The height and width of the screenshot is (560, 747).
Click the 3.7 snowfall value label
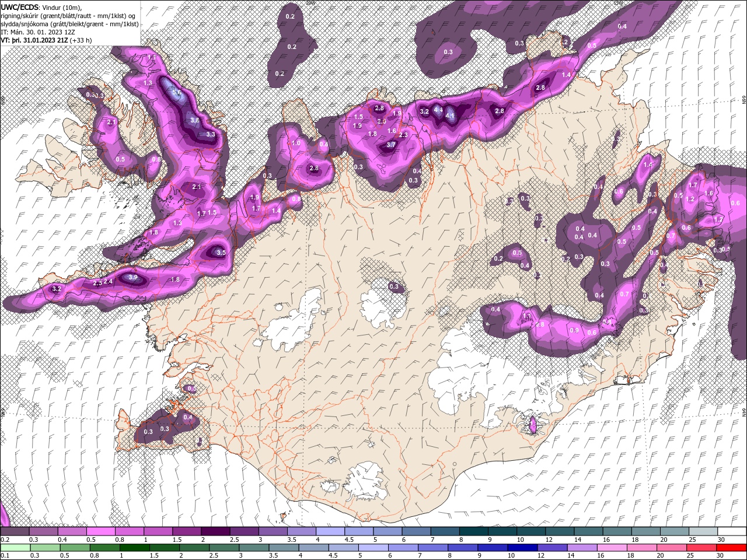(391, 145)
